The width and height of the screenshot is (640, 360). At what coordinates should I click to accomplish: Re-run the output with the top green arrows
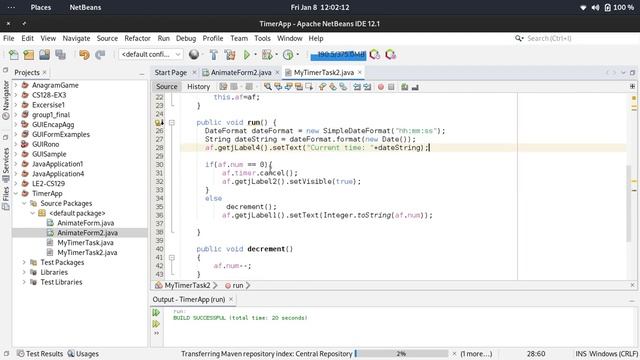[156, 313]
